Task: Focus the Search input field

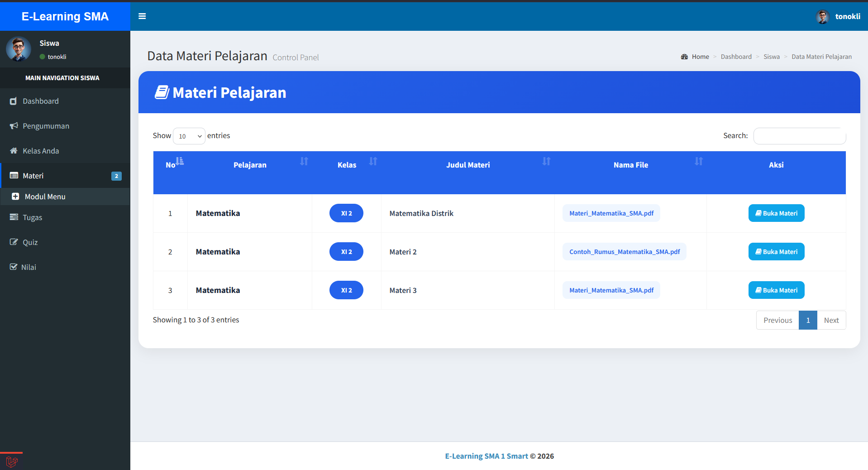Action: (800, 136)
